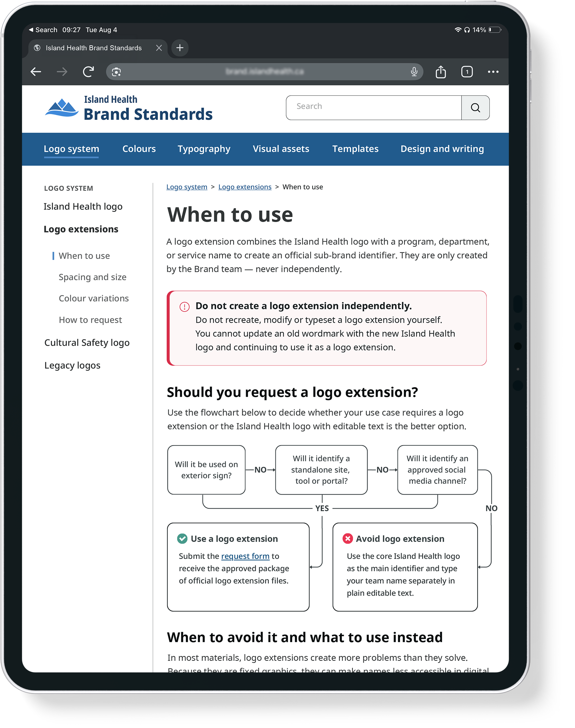The width and height of the screenshot is (575, 728).
Task: Click the browser forward arrow
Action: pos(62,72)
